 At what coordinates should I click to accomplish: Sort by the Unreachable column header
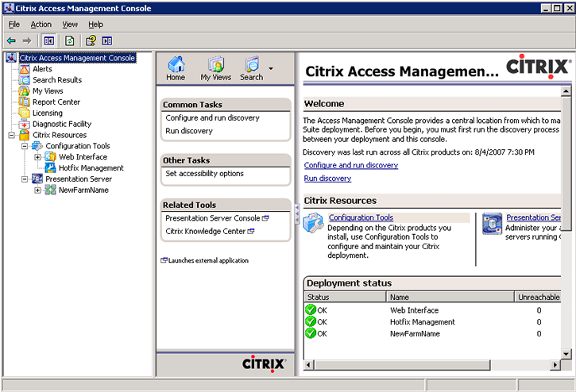(x=538, y=297)
